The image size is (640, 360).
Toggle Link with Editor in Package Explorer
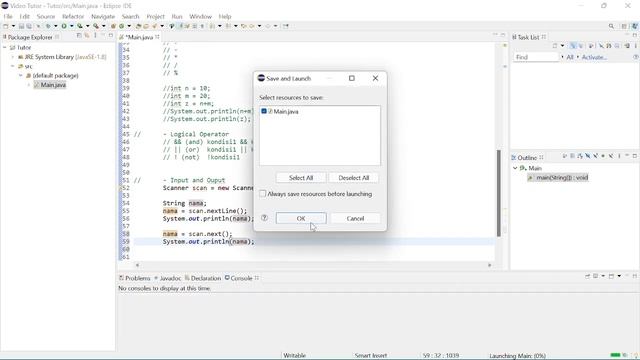tap(87, 36)
